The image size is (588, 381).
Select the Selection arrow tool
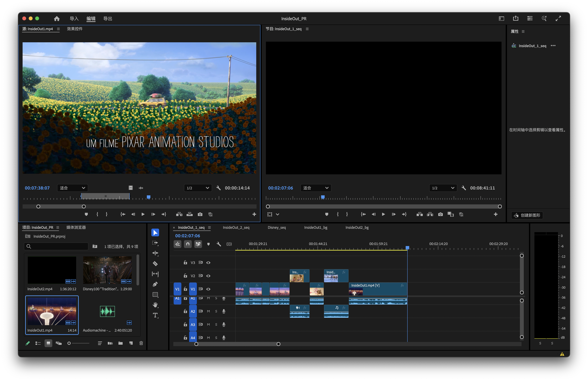(x=155, y=233)
